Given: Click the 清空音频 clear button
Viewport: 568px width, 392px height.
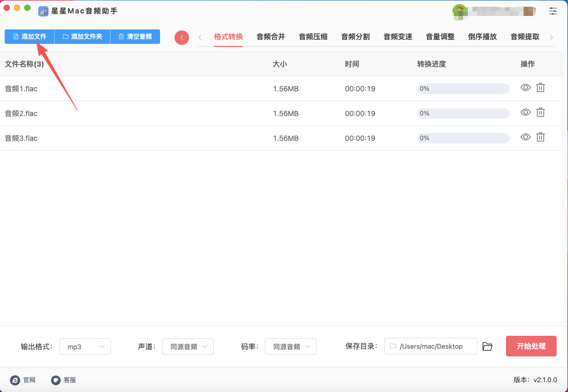Looking at the screenshot, I should tap(135, 37).
